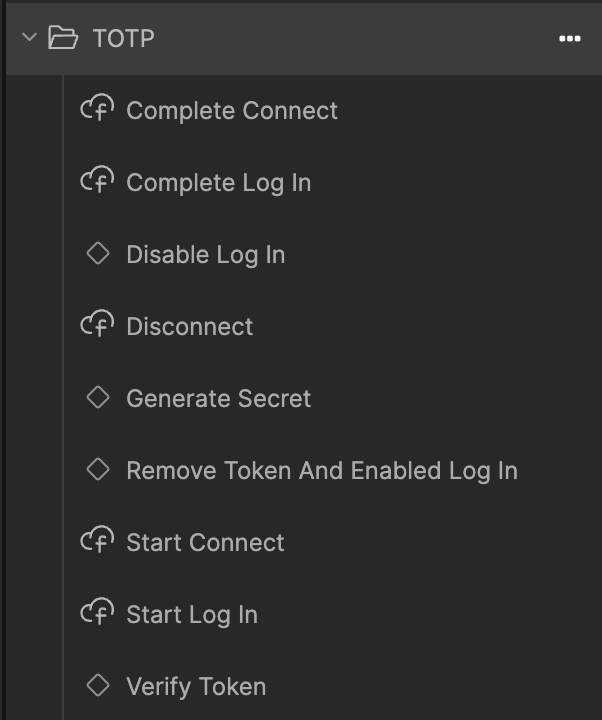Select the TOTP folder label
This screenshot has height=720, width=602.
123,38
